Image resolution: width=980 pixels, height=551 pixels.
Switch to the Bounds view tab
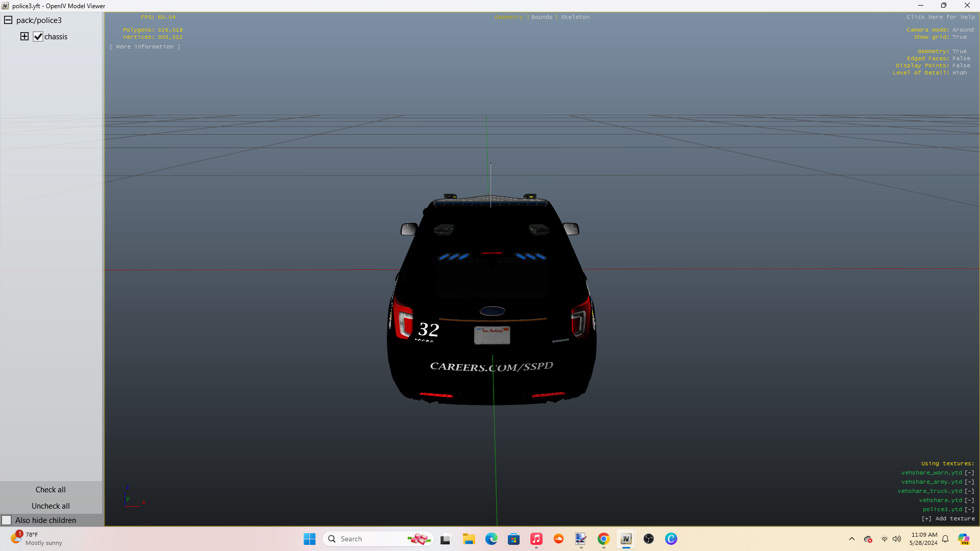pyautogui.click(x=542, y=17)
